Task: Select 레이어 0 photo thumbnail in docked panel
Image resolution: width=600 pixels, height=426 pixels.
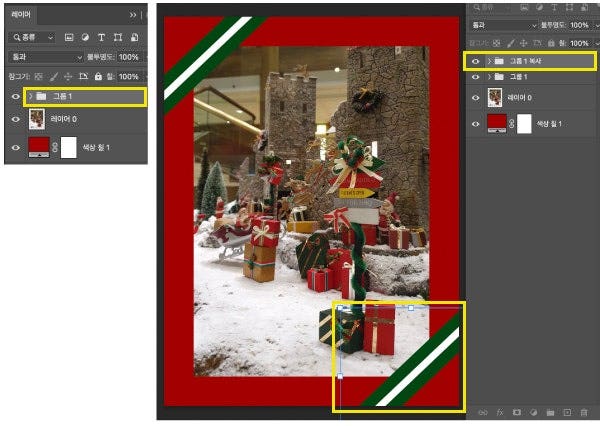Action: tap(495, 97)
